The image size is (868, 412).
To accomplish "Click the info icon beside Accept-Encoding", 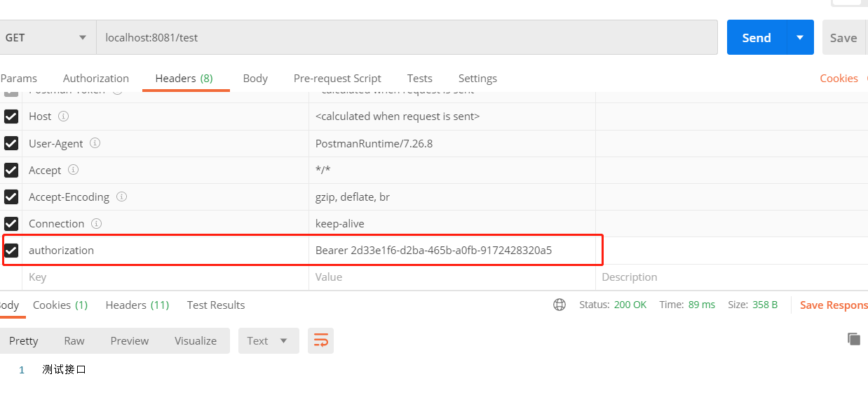I will point(121,197).
